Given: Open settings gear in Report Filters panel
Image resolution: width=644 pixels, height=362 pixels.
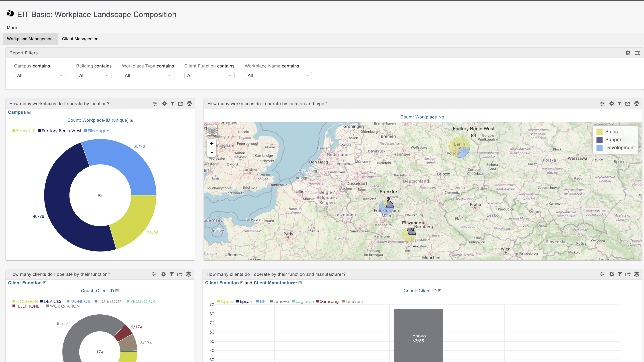Looking at the screenshot, I should coord(628,53).
